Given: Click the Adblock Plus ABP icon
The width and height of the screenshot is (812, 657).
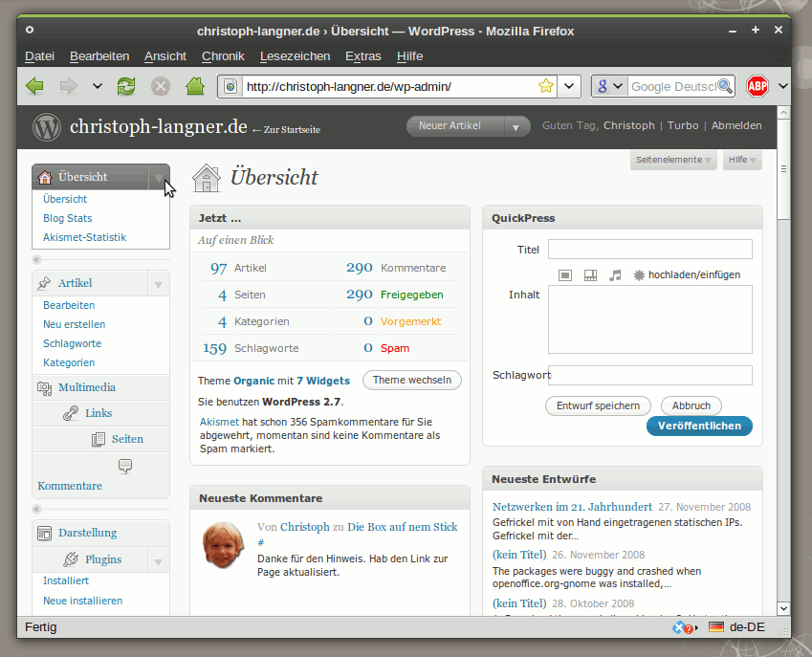Looking at the screenshot, I should [x=757, y=86].
